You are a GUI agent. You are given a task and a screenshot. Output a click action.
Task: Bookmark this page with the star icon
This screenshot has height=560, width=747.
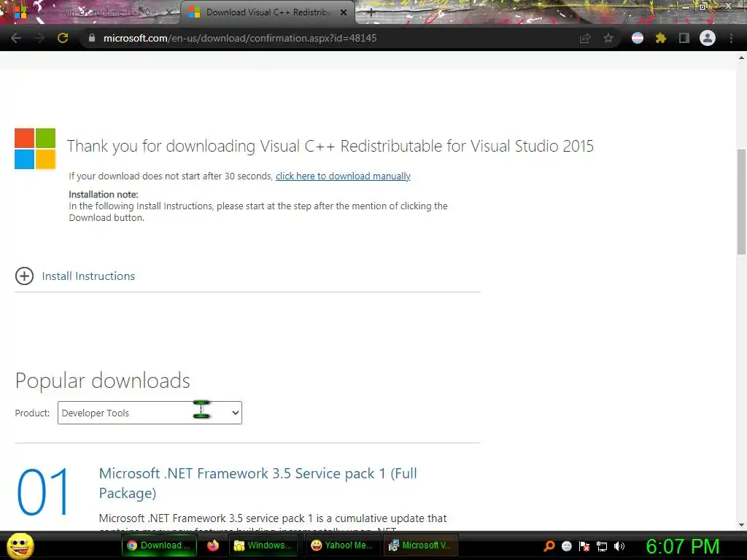[x=608, y=38]
